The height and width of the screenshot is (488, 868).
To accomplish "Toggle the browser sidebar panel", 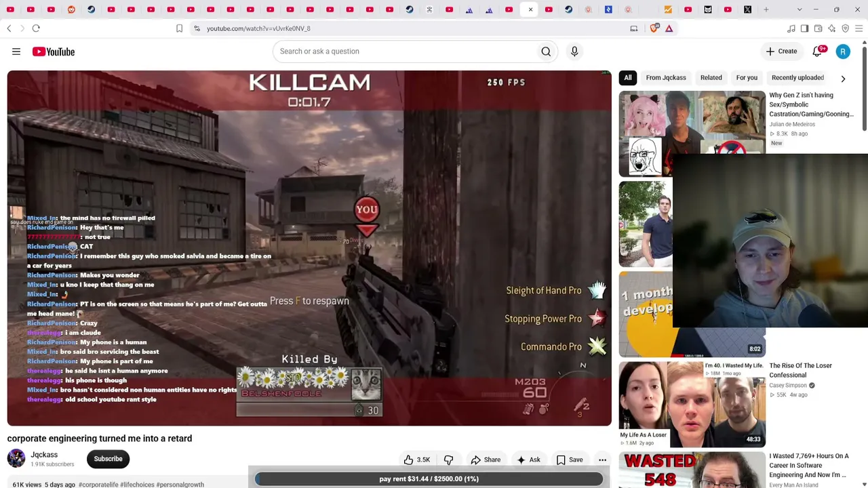I will point(804,28).
